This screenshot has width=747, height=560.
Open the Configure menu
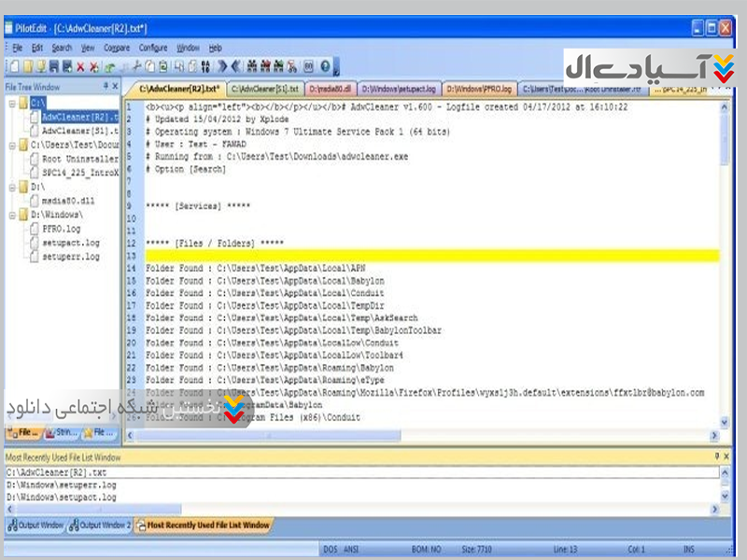153,48
